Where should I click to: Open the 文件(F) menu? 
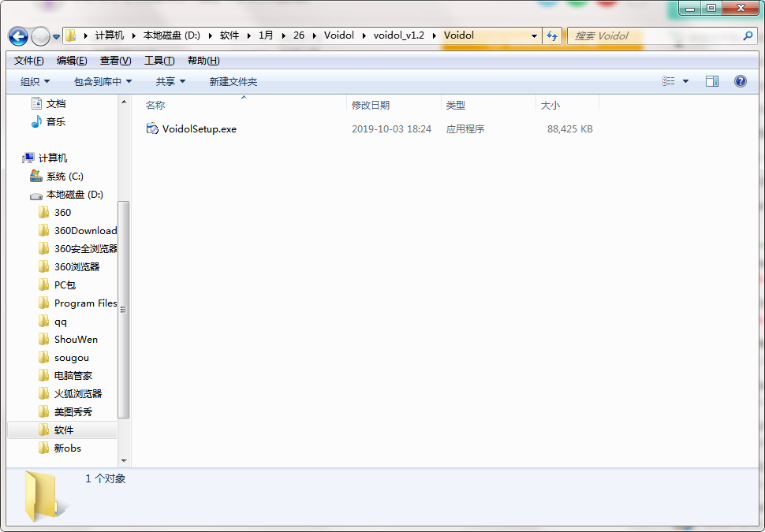pos(28,61)
